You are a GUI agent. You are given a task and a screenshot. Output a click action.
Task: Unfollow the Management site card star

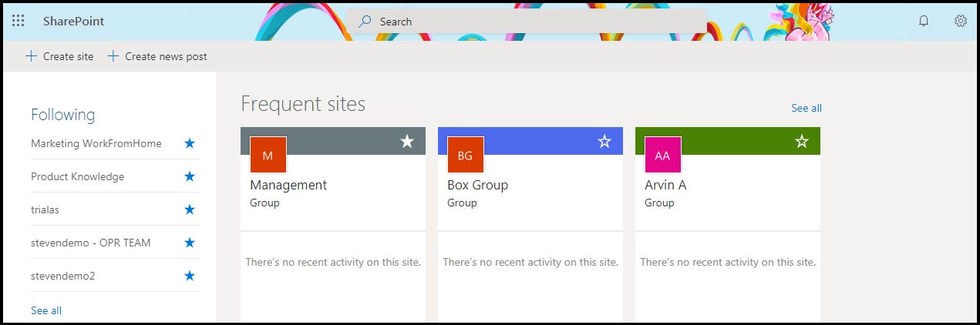click(x=407, y=141)
